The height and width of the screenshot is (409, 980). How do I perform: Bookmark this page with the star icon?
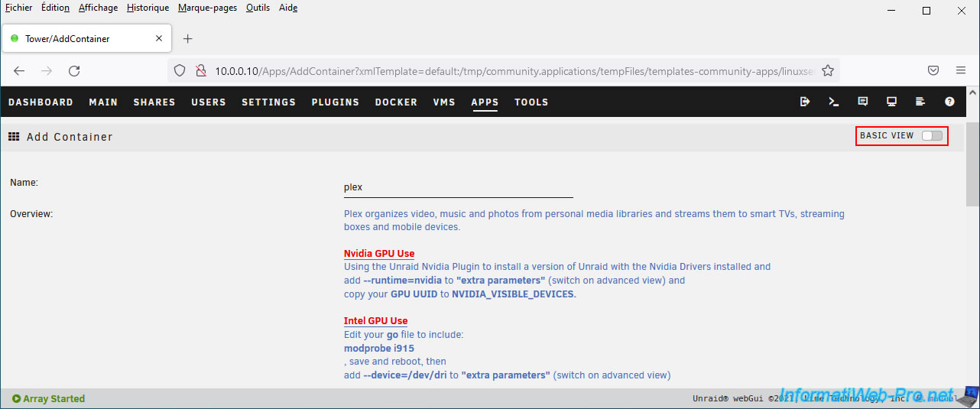click(x=827, y=70)
